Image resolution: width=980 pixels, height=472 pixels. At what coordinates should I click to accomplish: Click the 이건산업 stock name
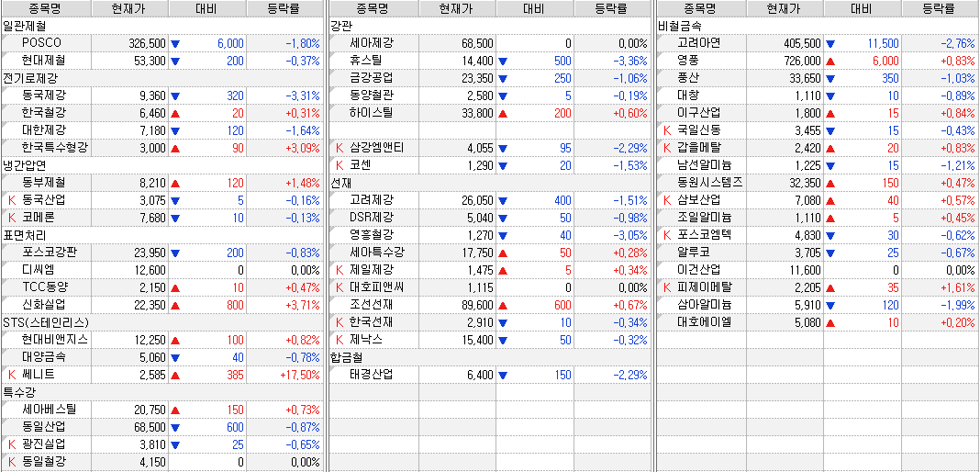(698, 271)
